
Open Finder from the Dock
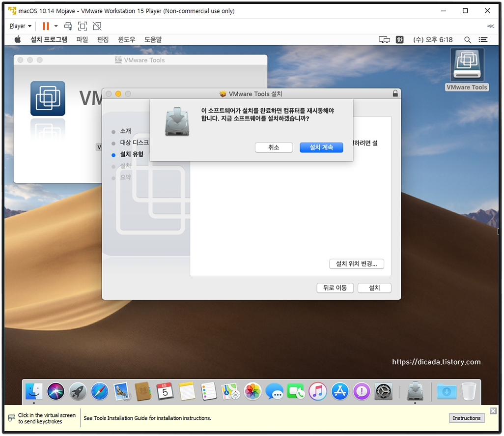[34, 391]
